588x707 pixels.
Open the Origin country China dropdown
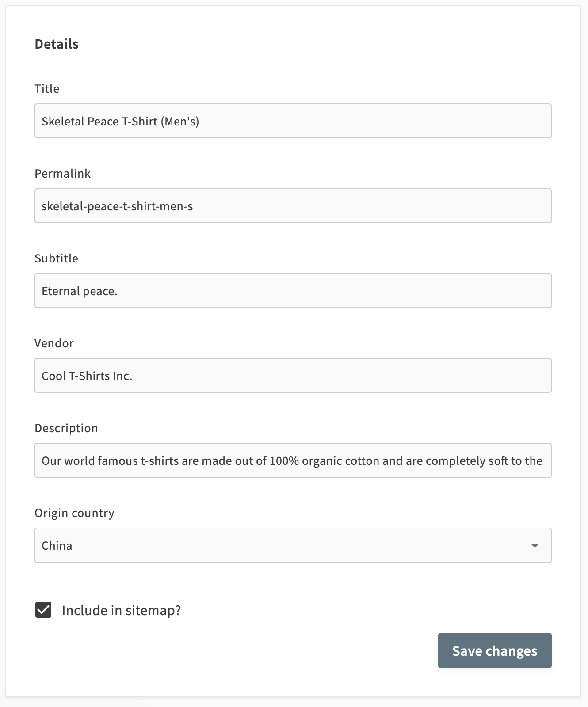(x=293, y=545)
